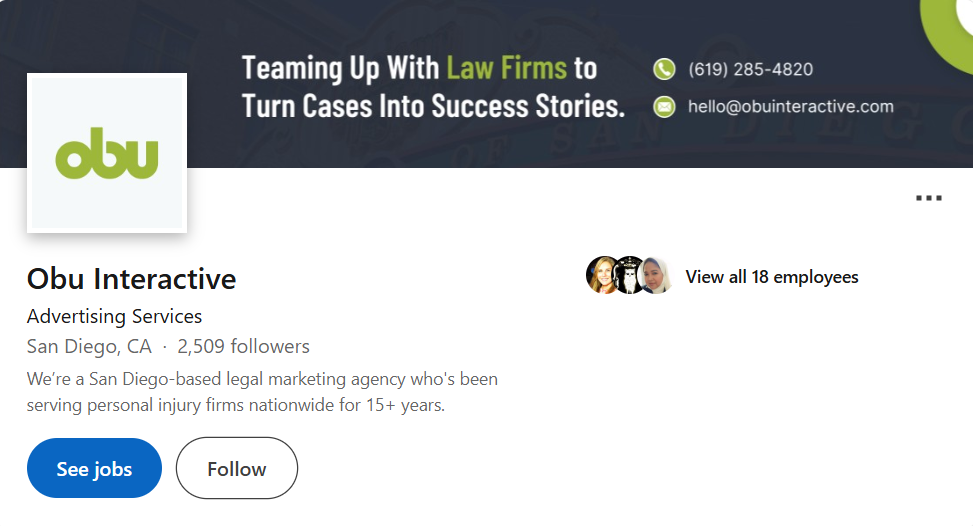Click the green email envelope icon

click(x=664, y=106)
